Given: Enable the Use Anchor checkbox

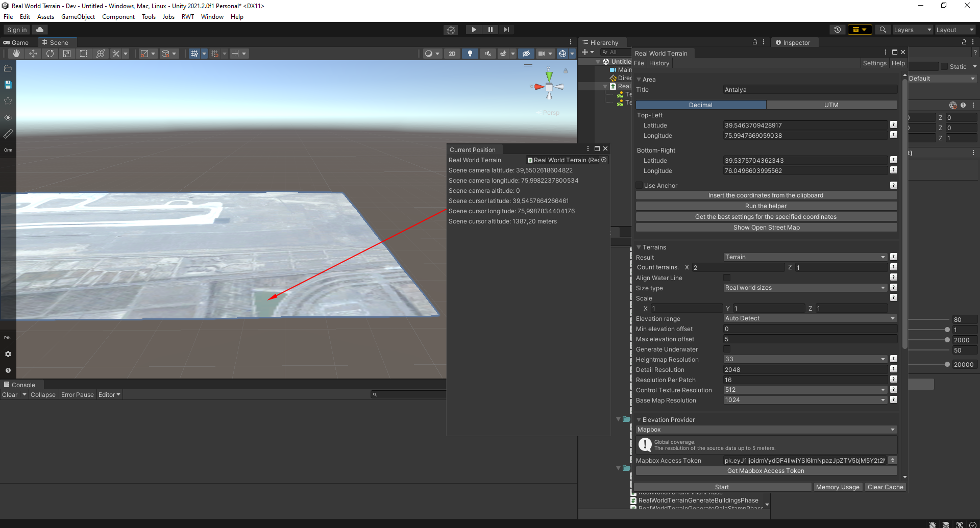Looking at the screenshot, I should coord(639,185).
